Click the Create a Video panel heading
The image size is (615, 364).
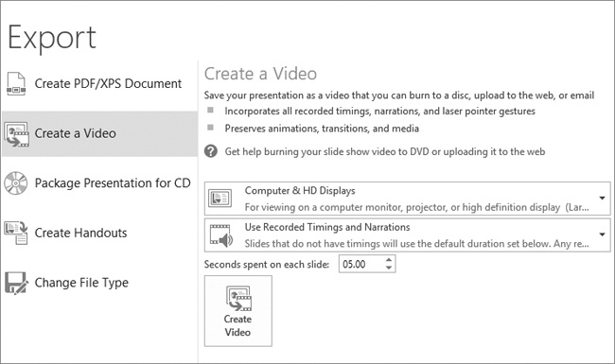(x=260, y=74)
